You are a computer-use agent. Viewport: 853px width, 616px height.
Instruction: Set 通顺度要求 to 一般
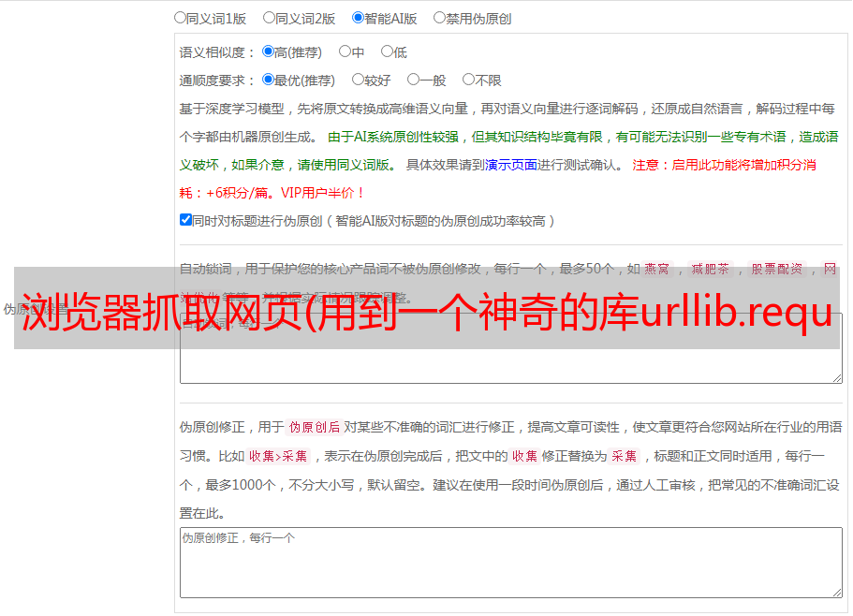413,80
